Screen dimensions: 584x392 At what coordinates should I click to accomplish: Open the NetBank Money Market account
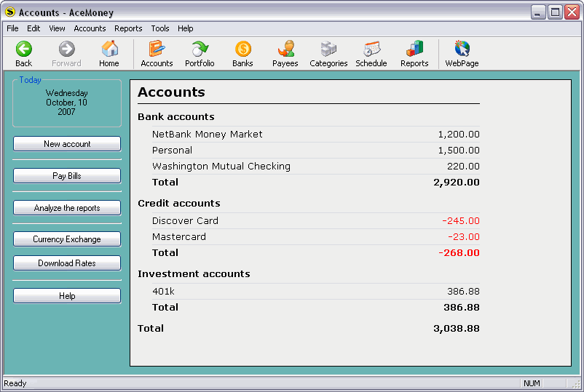point(208,135)
